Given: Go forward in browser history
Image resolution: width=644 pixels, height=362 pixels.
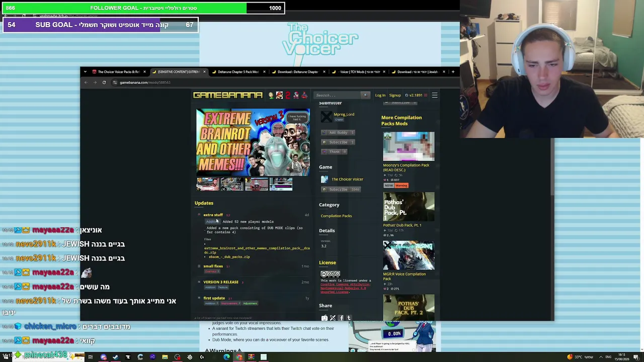Looking at the screenshot, I should 95,82.
